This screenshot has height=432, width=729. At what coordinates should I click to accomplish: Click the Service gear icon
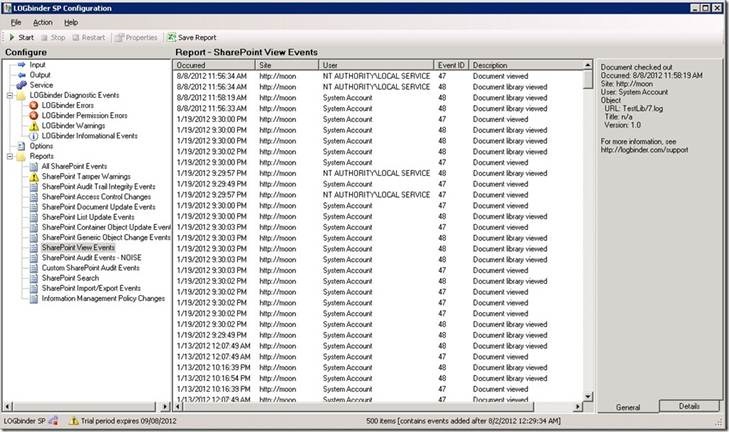[21, 85]
